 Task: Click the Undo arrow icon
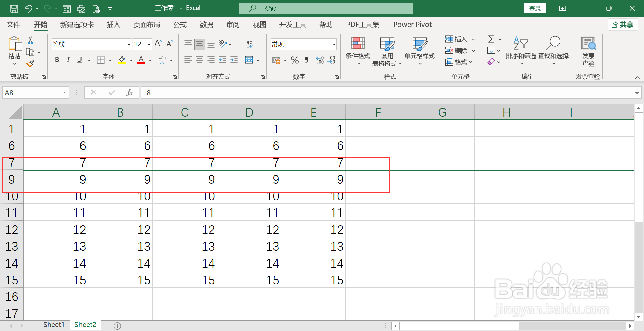pos(28,9)
